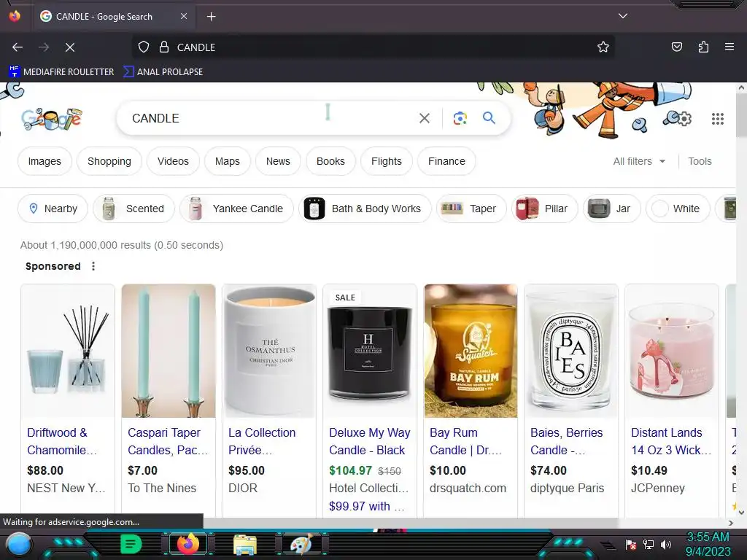Switch to the Books results tab

tap(330, 161)
